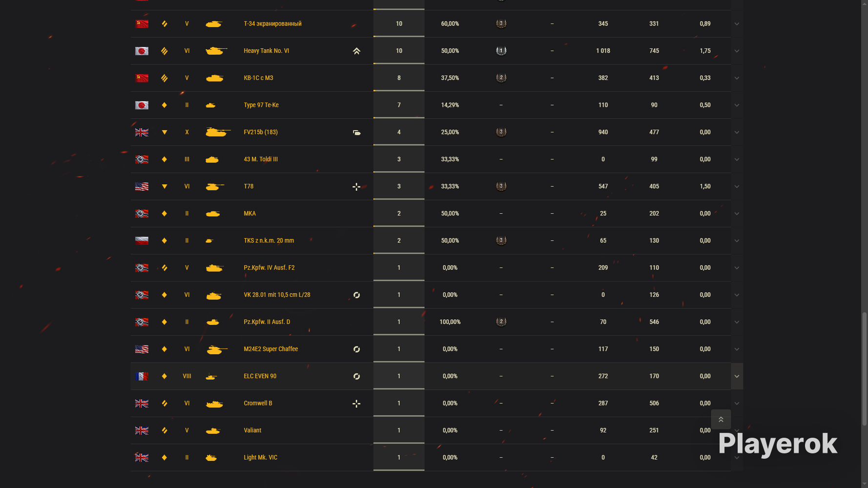Click the mastery badge on the KB-1C c M3 row
Viewport: 868px width, 488px height.
[501, 78]
